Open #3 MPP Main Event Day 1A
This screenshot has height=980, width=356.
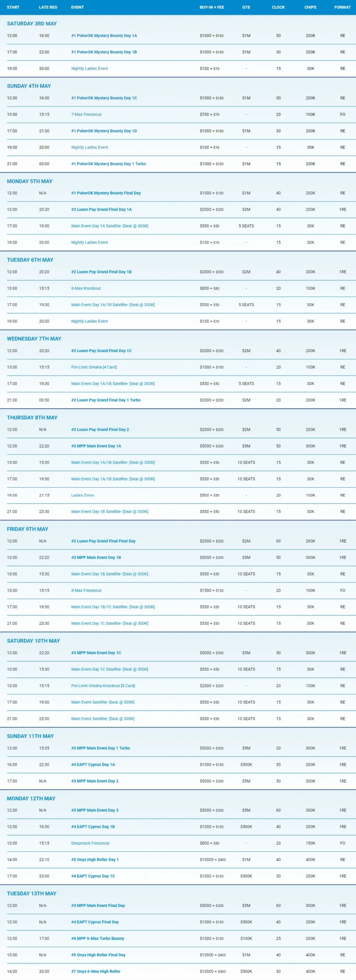pos(96,446)
